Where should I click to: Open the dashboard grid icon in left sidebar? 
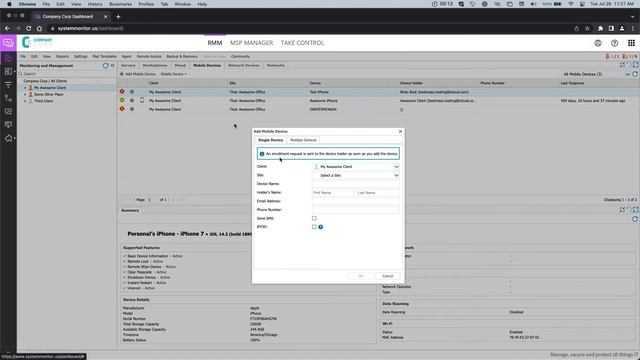8,71
